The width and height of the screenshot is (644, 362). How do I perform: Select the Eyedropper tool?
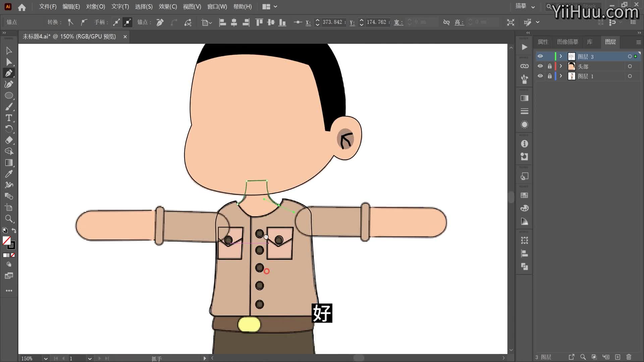(9, 174)
